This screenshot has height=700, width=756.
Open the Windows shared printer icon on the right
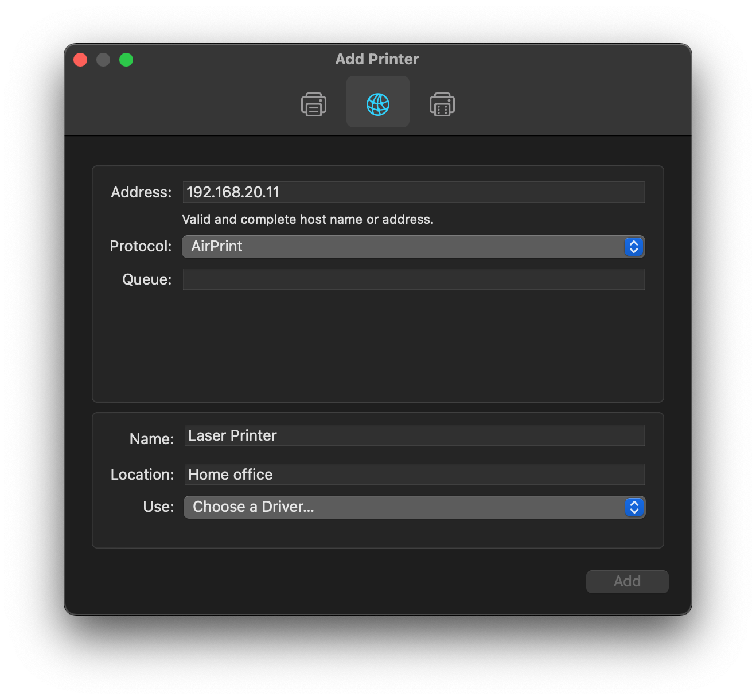pos(442,103)
